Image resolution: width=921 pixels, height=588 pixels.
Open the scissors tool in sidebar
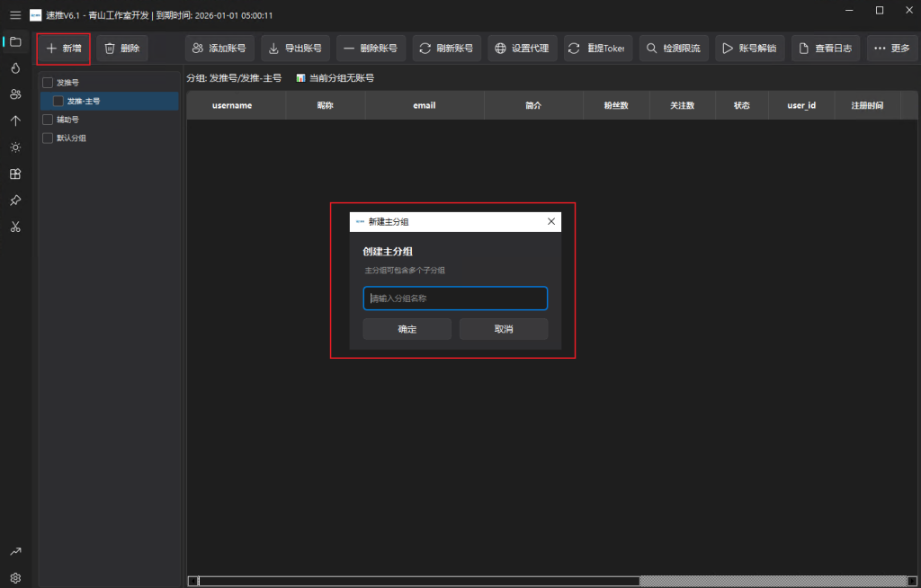tap(15, 227)
